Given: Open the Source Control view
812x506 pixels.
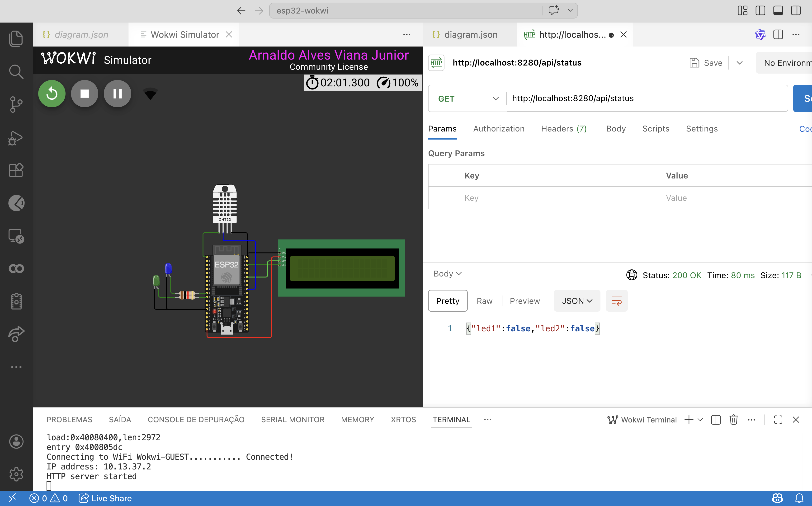Looking at the screenshot, I should (16, 104).
